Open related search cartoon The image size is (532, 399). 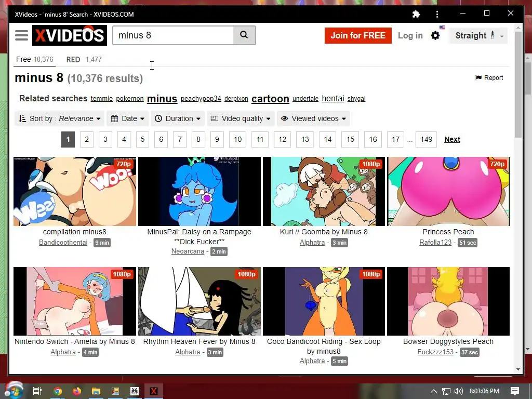(270, 99)
